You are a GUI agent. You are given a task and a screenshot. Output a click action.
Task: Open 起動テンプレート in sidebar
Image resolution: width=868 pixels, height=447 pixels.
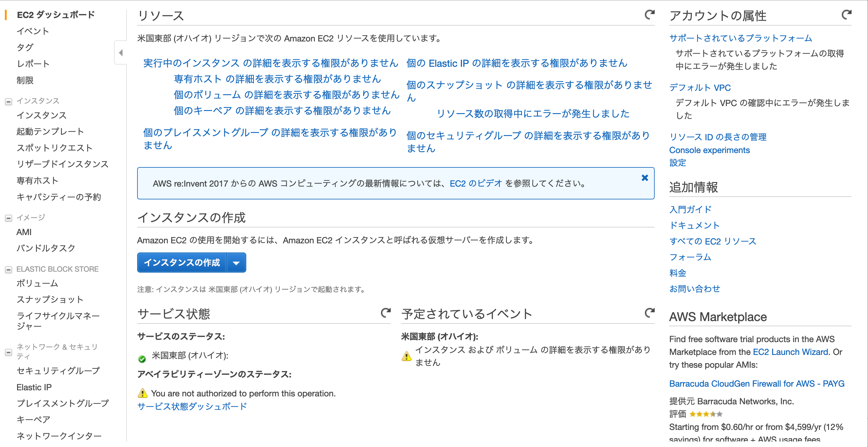click(x=50, y=131)
